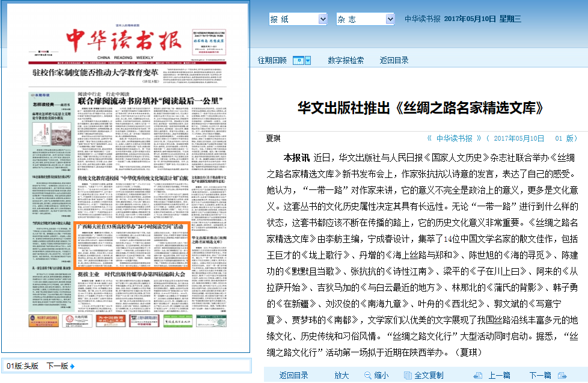Go to 上一篇 previous article
This screenshot has width=588, height=383.
499,375
